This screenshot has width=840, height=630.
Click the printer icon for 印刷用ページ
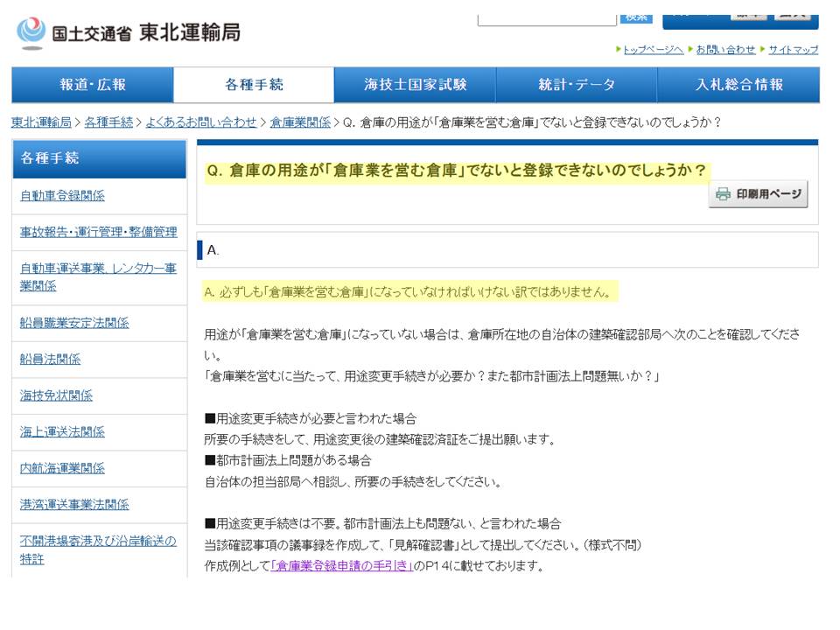tap(723, 194)
